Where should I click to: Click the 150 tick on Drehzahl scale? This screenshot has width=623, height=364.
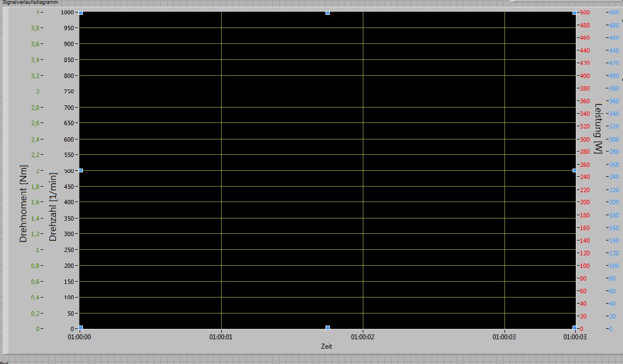[x=69, y=281]
